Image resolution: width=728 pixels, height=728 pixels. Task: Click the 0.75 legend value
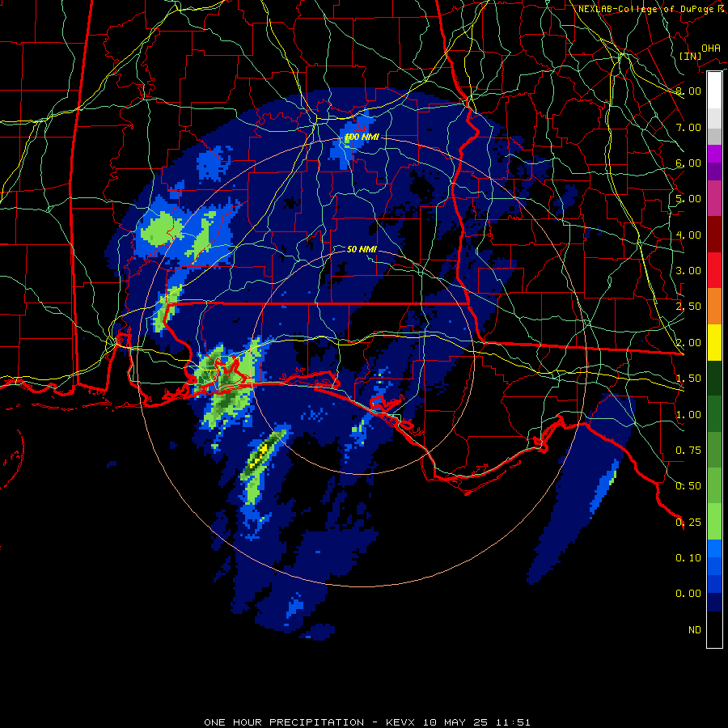coord(688,451)
